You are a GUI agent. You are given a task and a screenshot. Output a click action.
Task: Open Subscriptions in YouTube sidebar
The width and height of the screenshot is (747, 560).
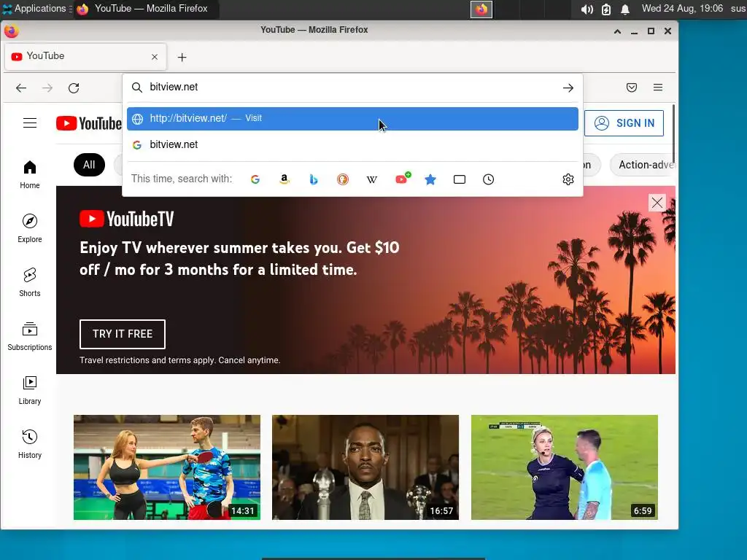29,337
